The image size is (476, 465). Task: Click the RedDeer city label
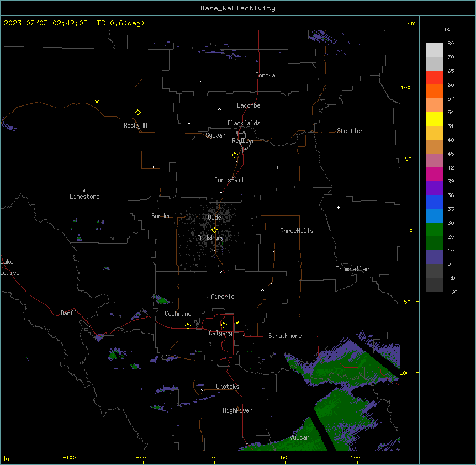(x=243, y=141)
